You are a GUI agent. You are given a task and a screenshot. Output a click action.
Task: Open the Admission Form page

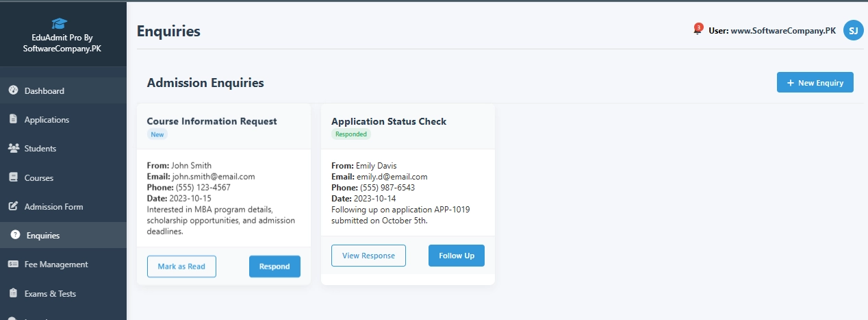point(63,206)
